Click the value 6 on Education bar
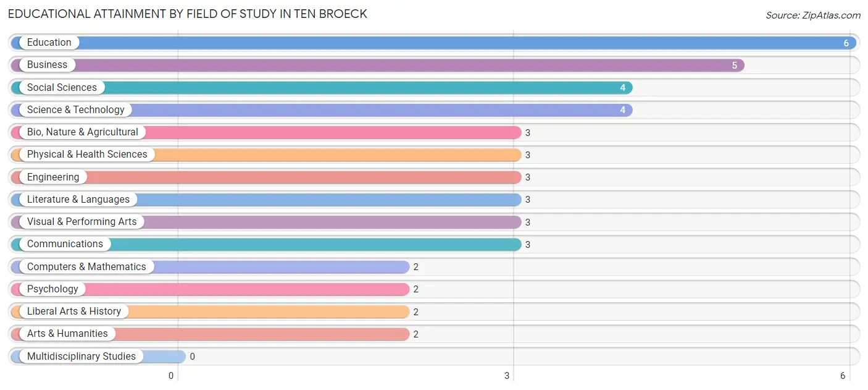The image size is (868, 390). pos(846,43)
